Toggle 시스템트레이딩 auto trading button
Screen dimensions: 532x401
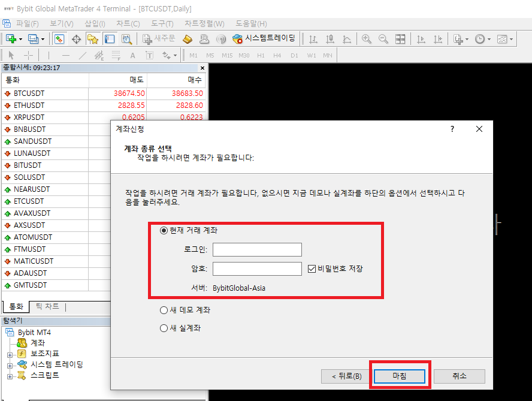click(264, 38)
